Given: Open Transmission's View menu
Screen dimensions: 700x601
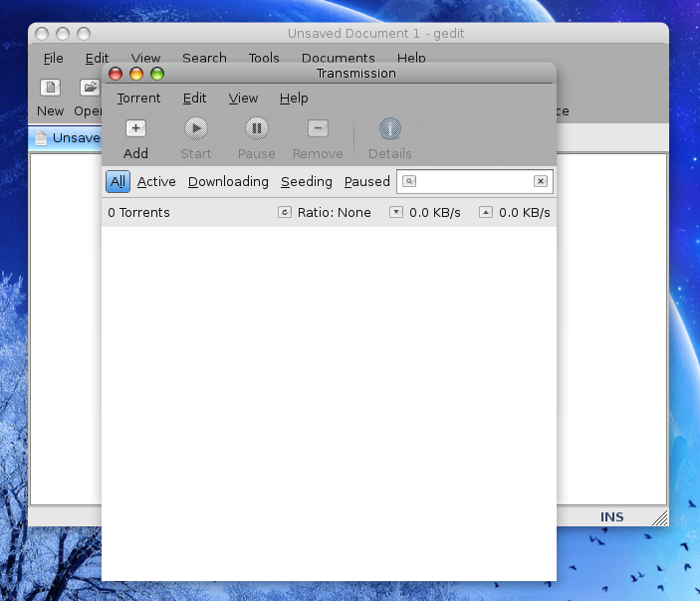Looking at the screenshot, I should (243, 99).
